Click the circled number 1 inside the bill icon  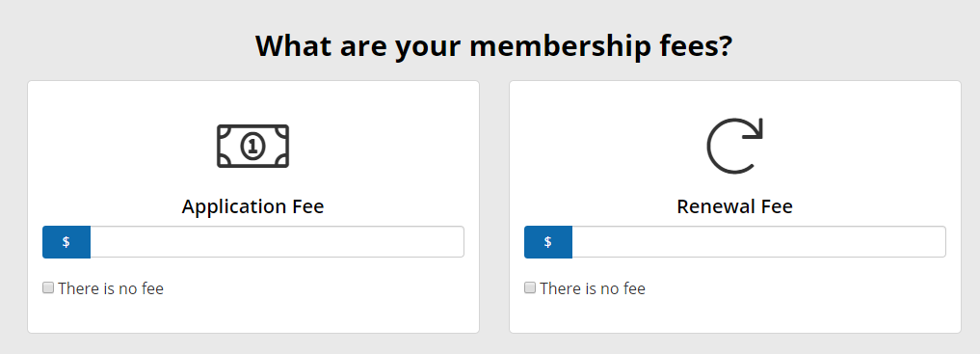click(x=252, y=147)
